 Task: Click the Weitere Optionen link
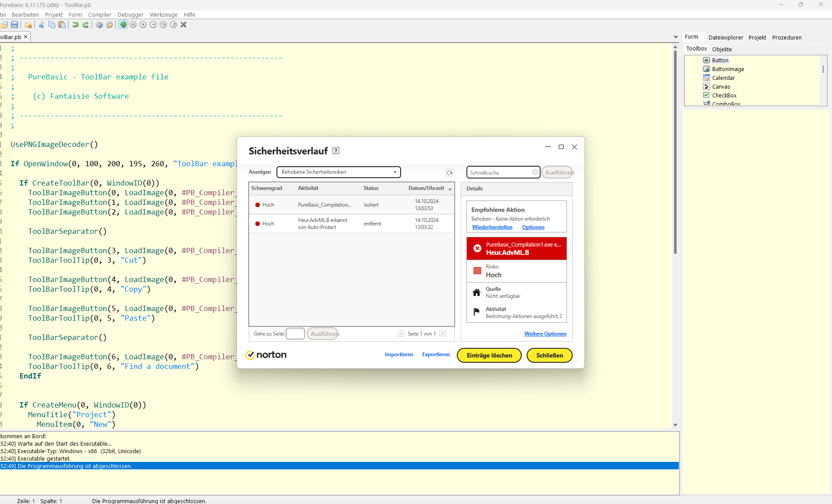(x=545, y=334)
